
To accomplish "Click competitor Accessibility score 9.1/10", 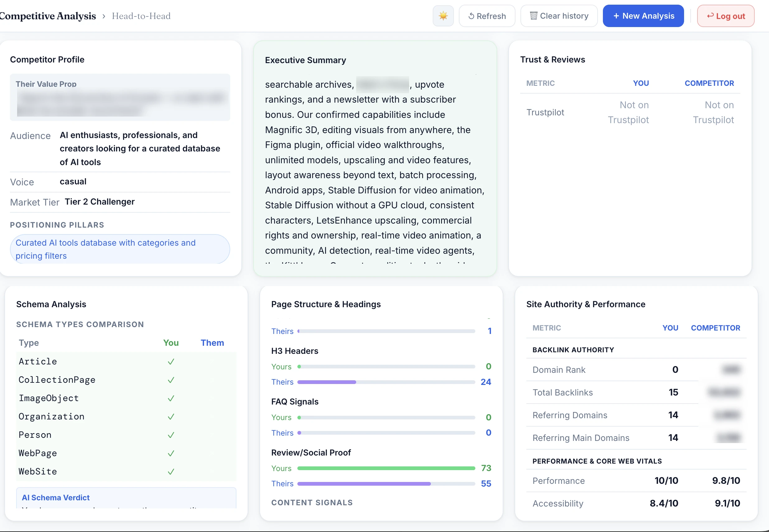I will 727,503.
